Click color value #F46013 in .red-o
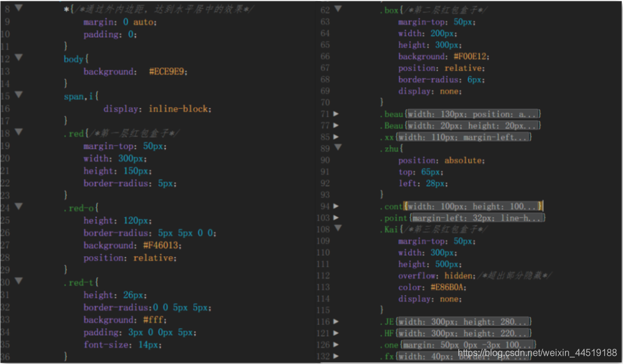This screenshot has width=623, height=364. tap(161, 245)
